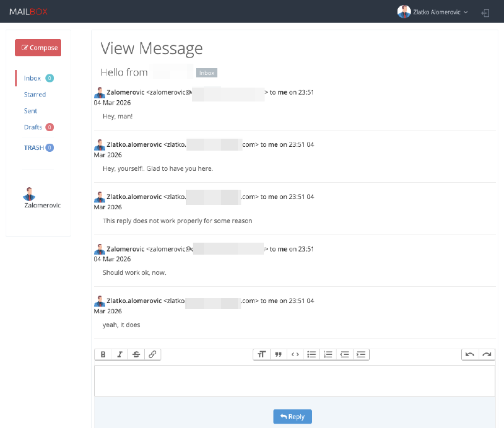
Task: Apply an unordered bullet list
Action: point(311,354)
